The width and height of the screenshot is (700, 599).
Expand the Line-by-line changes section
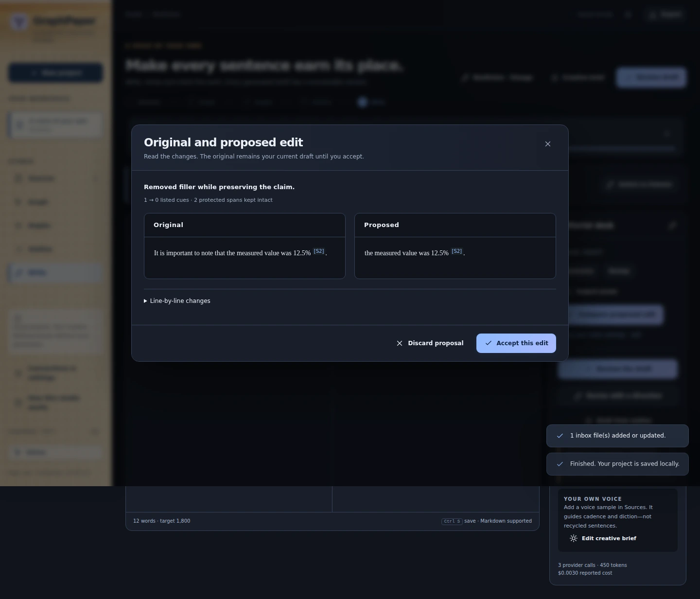coord(177,301)
